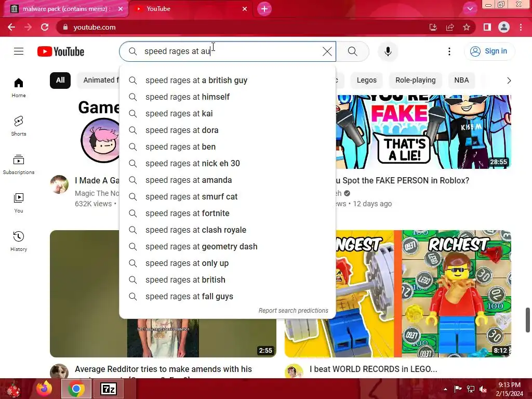Open 7-Zip from the taskbar
The height and width of the screenshot is (399, 532).
(x=109, y=389)
